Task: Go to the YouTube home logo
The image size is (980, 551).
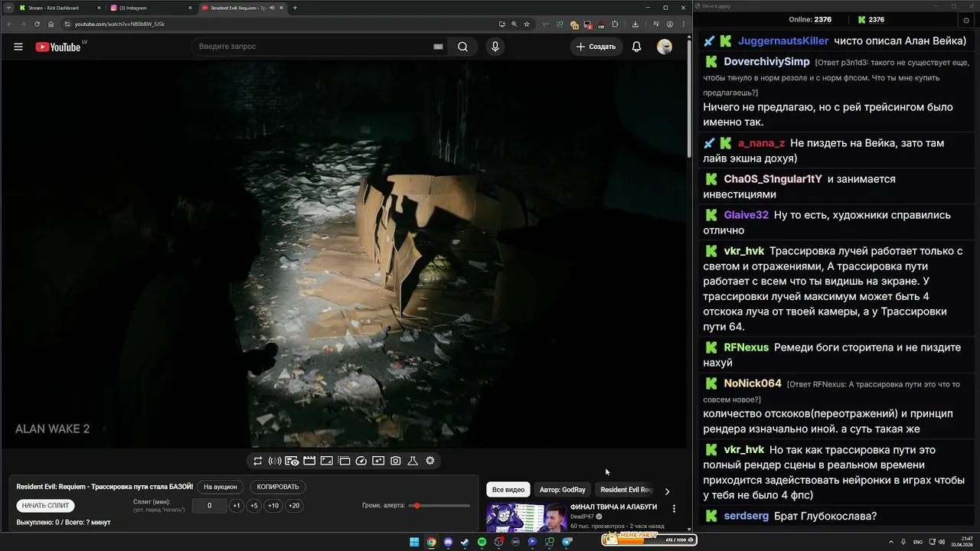Action: click(58, 47)
